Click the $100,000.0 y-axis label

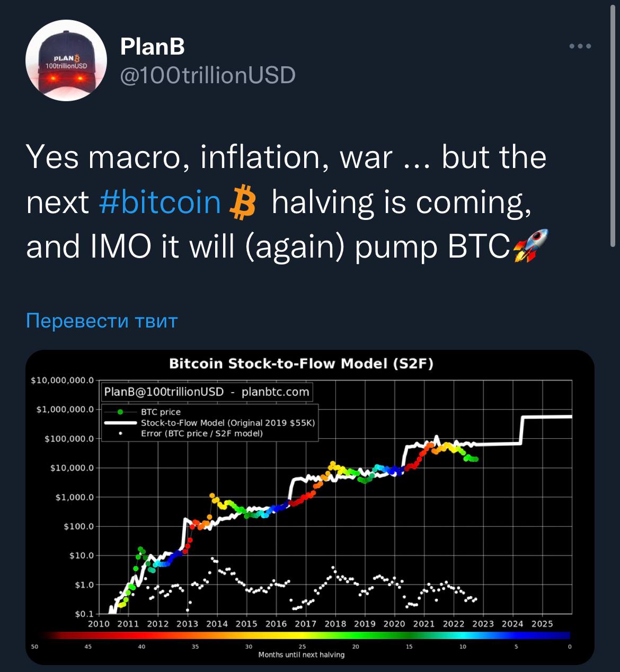tap(69, 439)
